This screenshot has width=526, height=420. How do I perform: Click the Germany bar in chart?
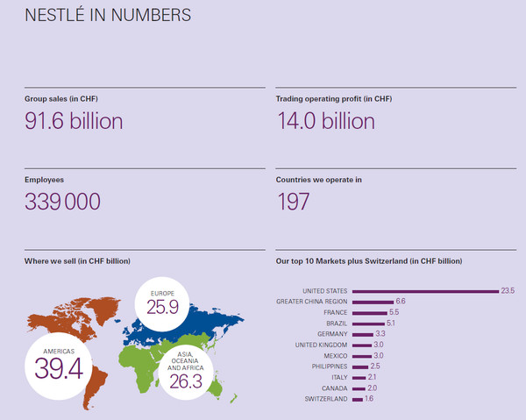[x=363, y=335]
